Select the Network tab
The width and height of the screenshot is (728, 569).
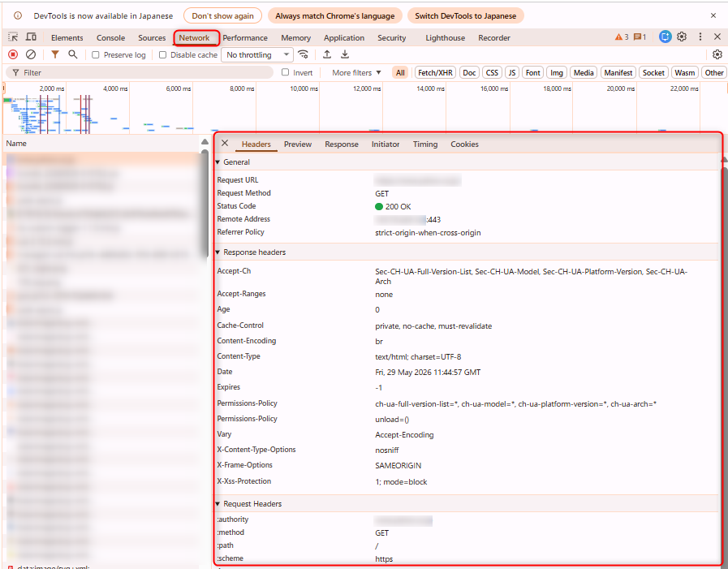coord(195,37)
